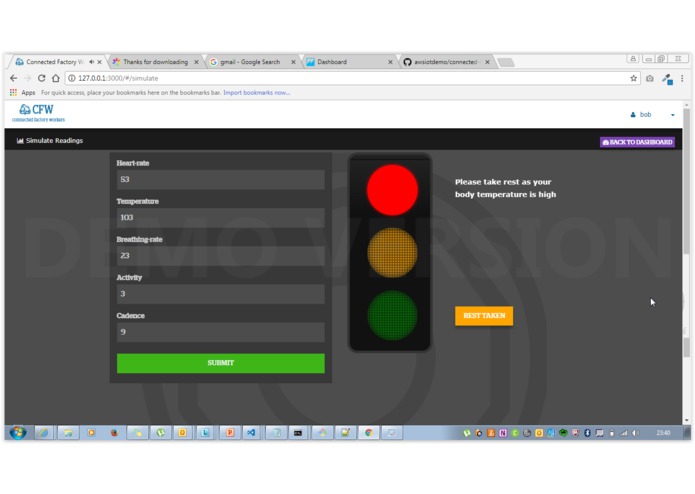Mute the Connected Factory tab audio icon

pyautogui.click(x=91, y=62)
